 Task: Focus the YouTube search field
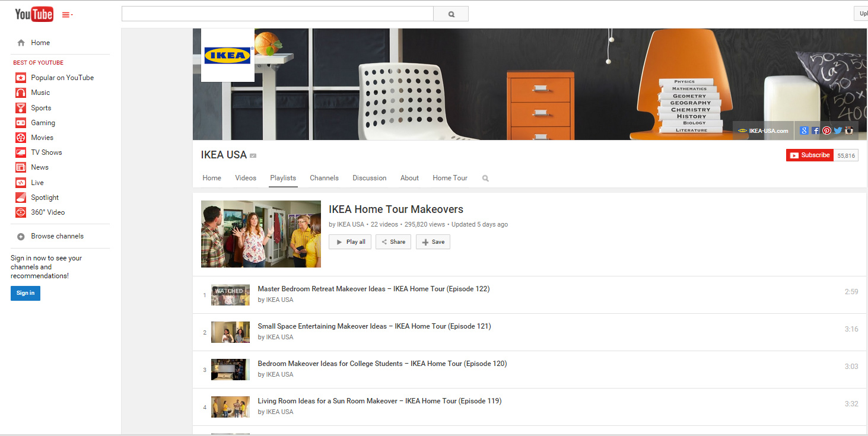[278, 14]
